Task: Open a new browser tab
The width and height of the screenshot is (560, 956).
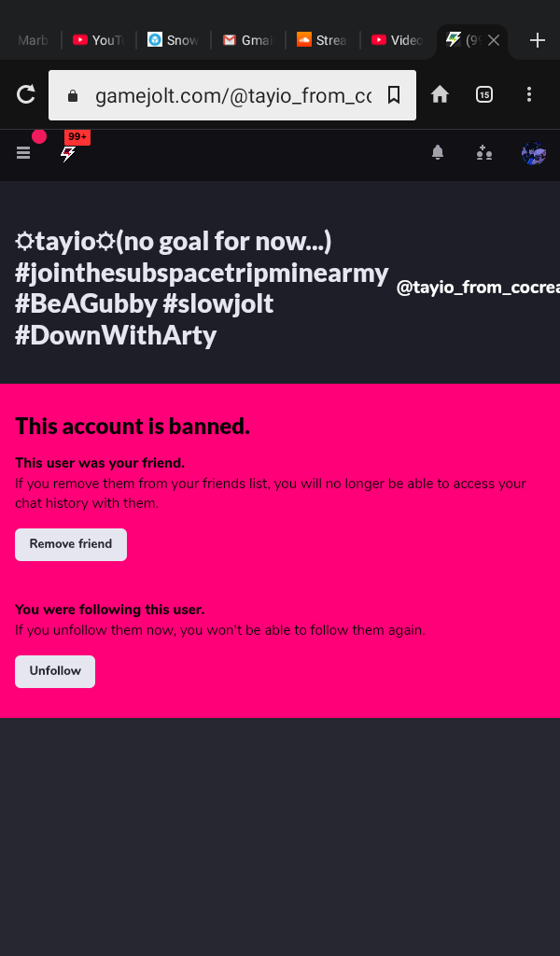Action: 537,40
